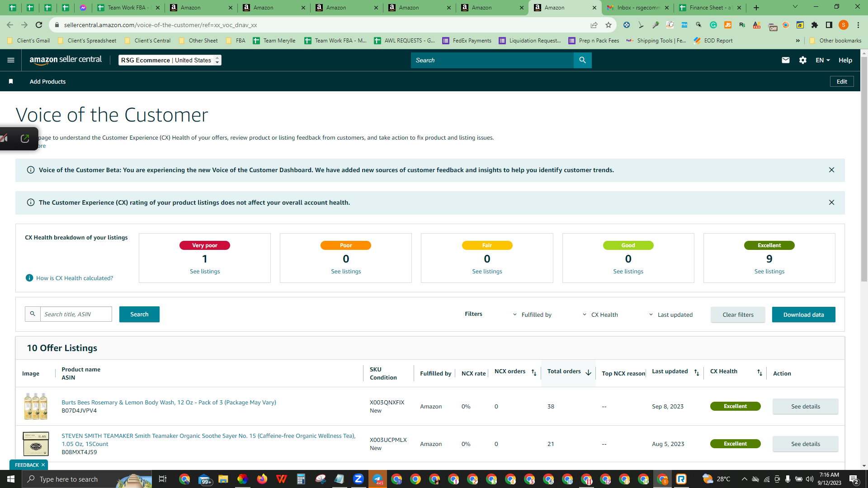Click the Help link in the header
This screenshot has height=488, width=868.
coord(845,60)
